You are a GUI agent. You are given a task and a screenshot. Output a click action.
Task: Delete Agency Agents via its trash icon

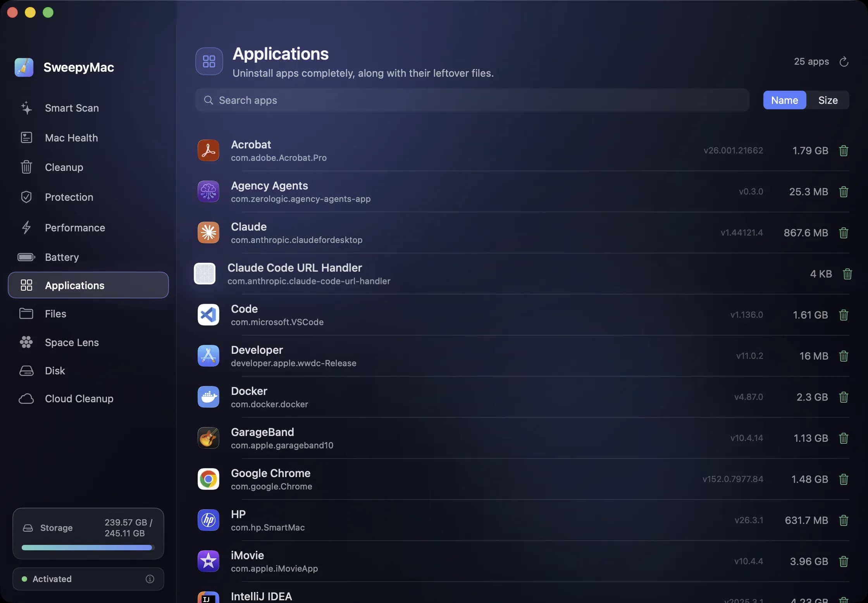[x=844, y=192]
